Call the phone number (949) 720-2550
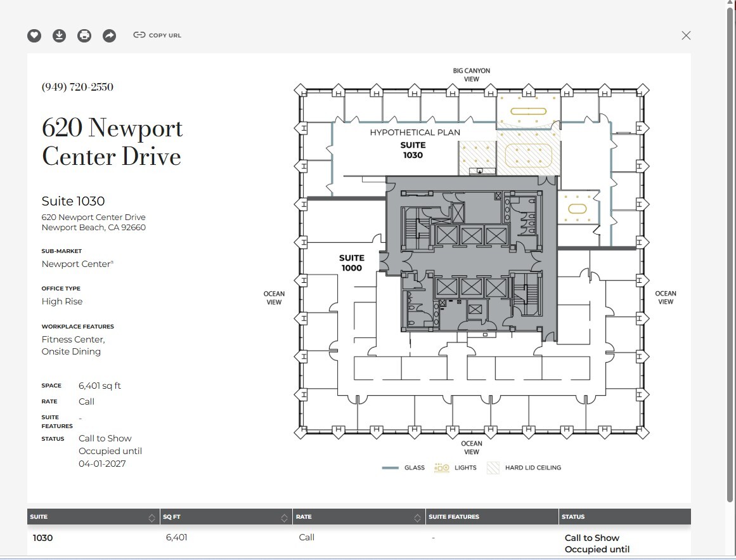The height and width of the screenshot is (560, 736). click(77, 87)
